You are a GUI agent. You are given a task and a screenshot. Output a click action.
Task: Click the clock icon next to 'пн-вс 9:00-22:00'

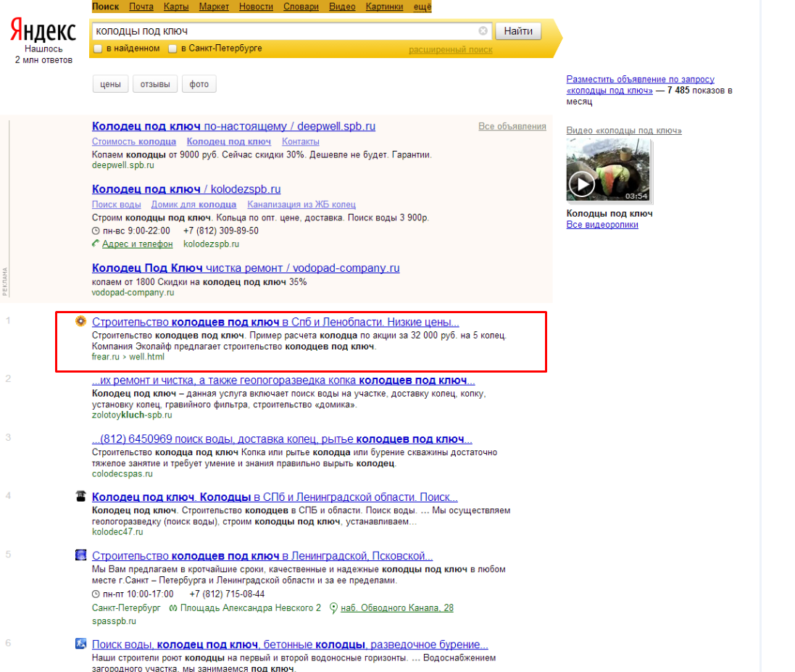(x=96, y=231)
